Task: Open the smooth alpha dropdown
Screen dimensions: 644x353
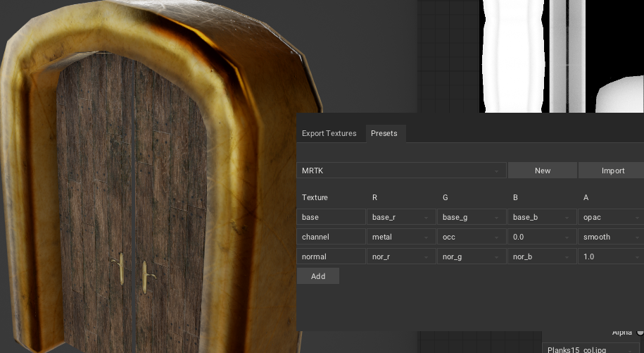Action: (x=611, y=237)
